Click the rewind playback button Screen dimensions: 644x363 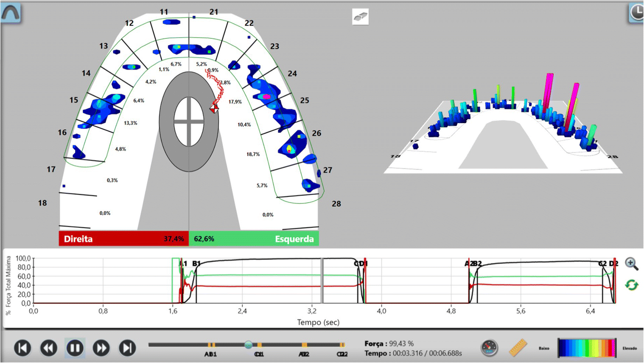click(49, 348)
